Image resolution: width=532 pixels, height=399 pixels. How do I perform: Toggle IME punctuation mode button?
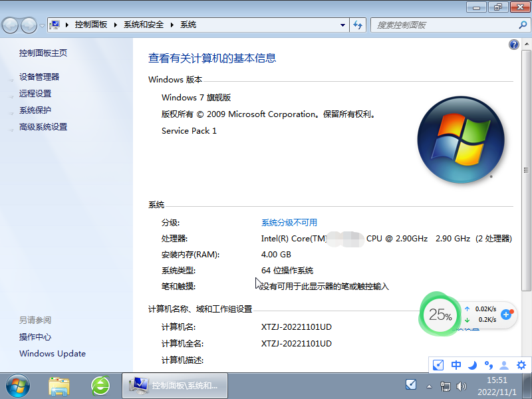[488, 365]
